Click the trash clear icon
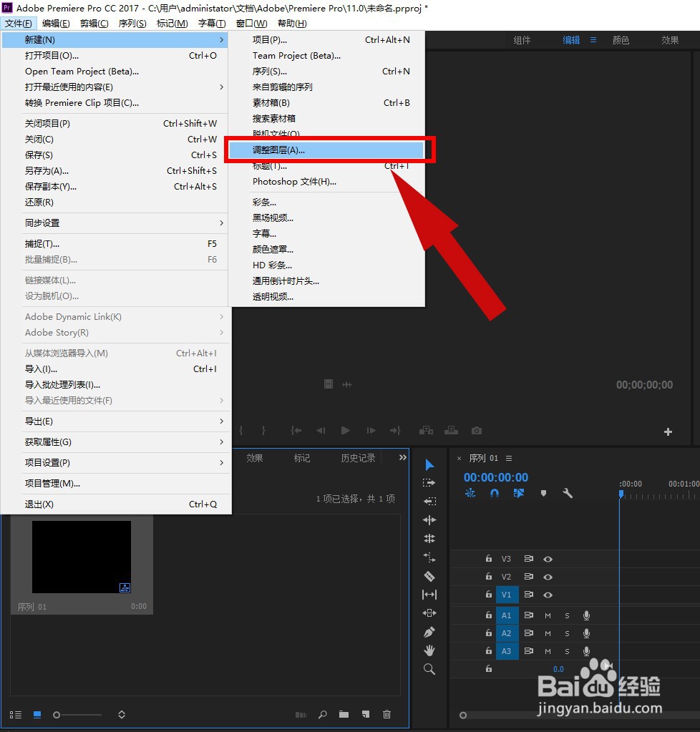Screen dimensions: 700x732 387,714
